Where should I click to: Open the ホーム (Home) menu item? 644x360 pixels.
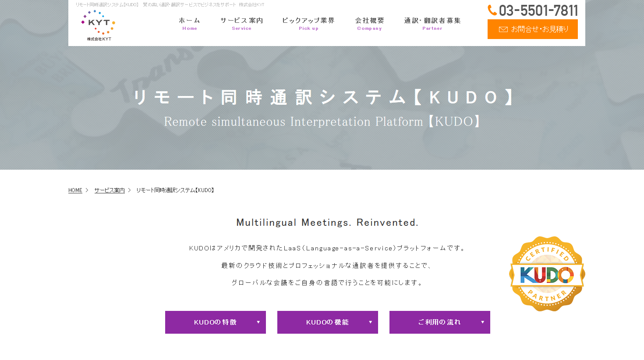click(190, 24)
